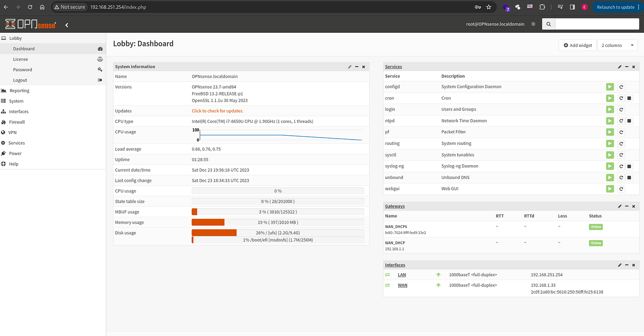Expand the Firewall menu
The height and width of the screenshot is (336, 644).
53,122
